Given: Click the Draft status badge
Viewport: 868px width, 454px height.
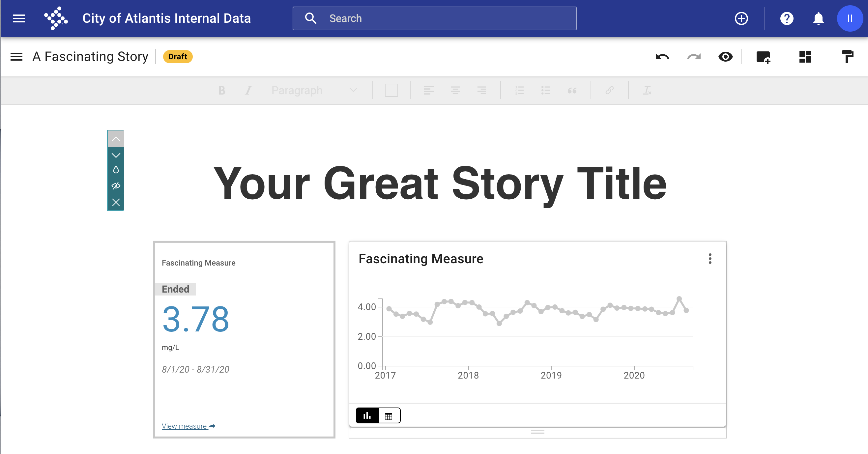Looking at the screenshot, I should click(178, 57).
